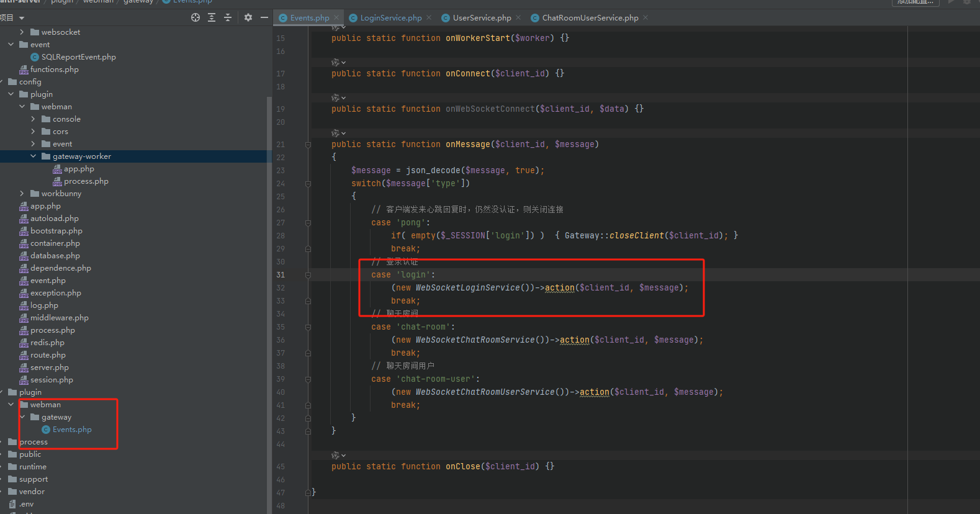980x514 pixels.
Task: Expand the websocket folder
Action: pyautogui.click(x=22, y=32)
